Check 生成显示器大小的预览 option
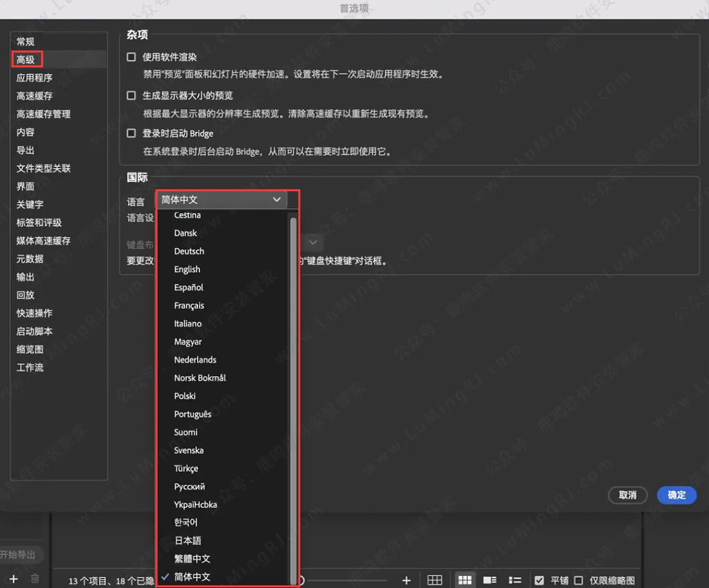Screen dimensions: 709x588 click(x=131, y=94)
